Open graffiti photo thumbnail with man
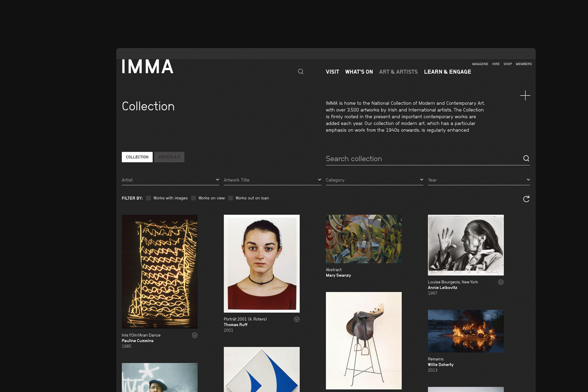Screen dimensions: 588x392 (x=160, y=377)
